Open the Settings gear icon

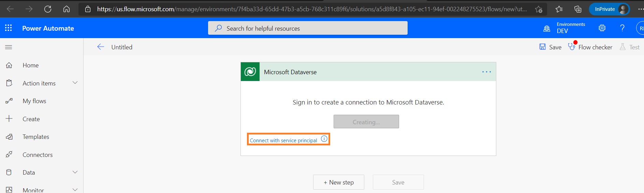602,28
